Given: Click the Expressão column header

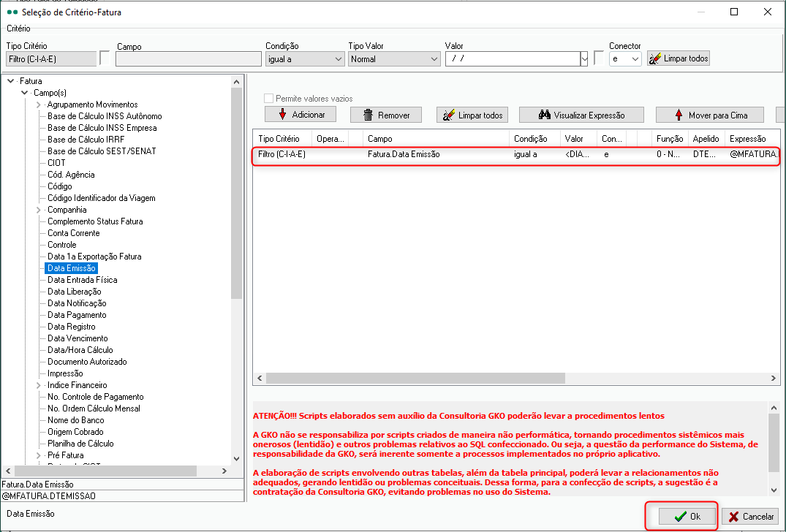Looking at the screenshot, I should pyautogui.click(x=752, y=139).
